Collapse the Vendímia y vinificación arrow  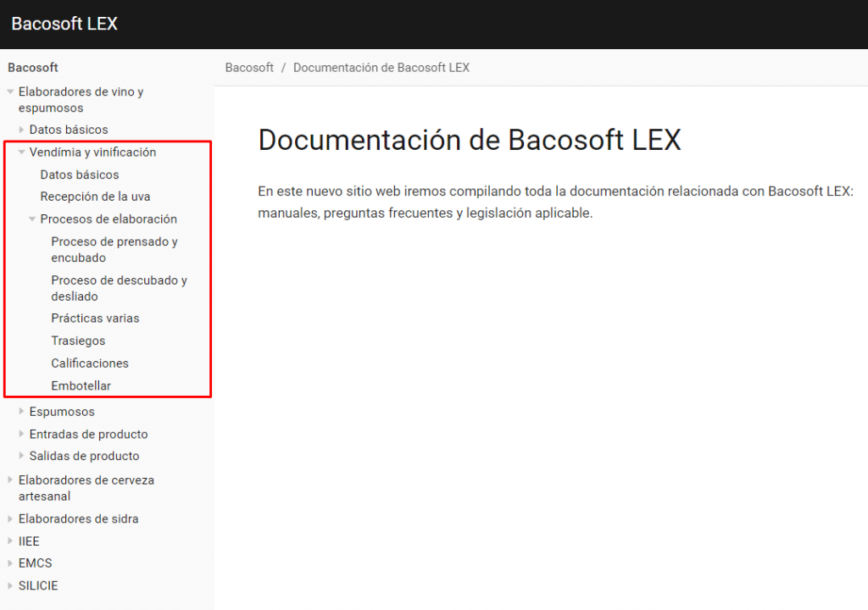(x=21, y=152)
